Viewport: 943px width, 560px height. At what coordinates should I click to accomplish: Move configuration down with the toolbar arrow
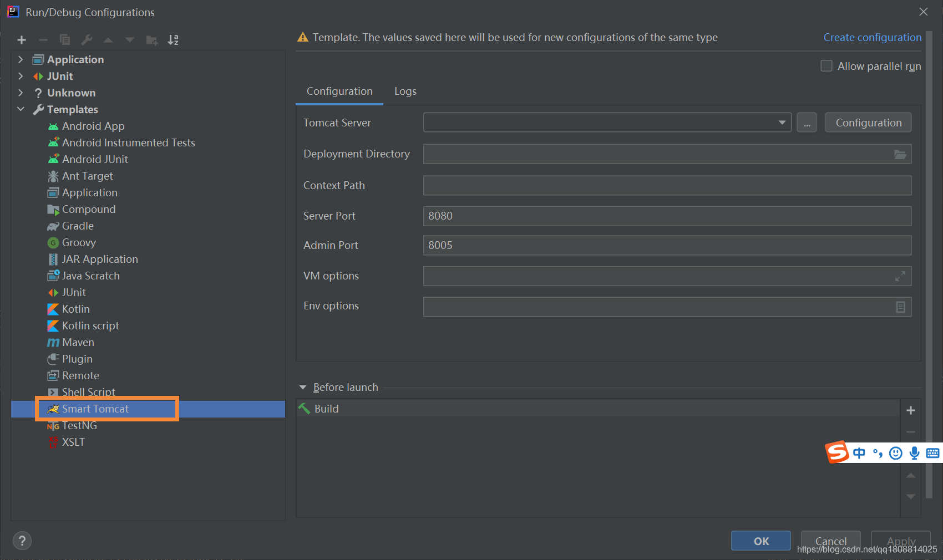click(x=130, y=40)
